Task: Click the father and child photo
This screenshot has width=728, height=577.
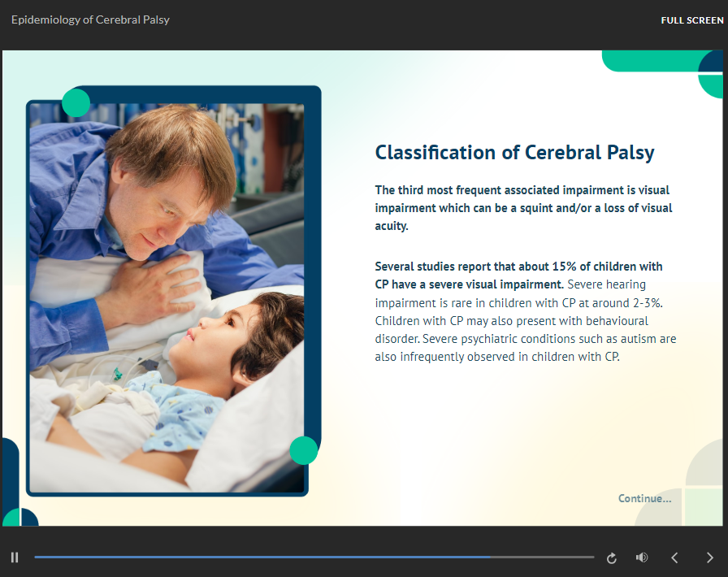Action: click(x=167, y=297)
